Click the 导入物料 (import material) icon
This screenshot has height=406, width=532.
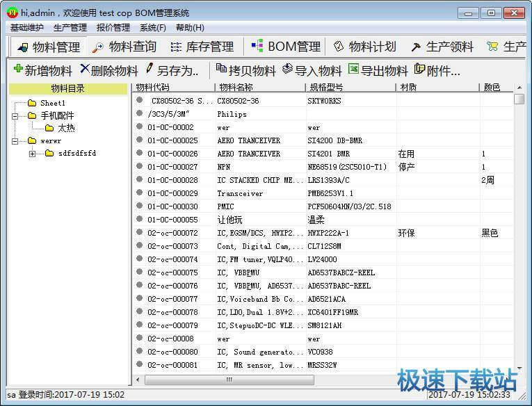pyautogui.click(x=288, y=69)
